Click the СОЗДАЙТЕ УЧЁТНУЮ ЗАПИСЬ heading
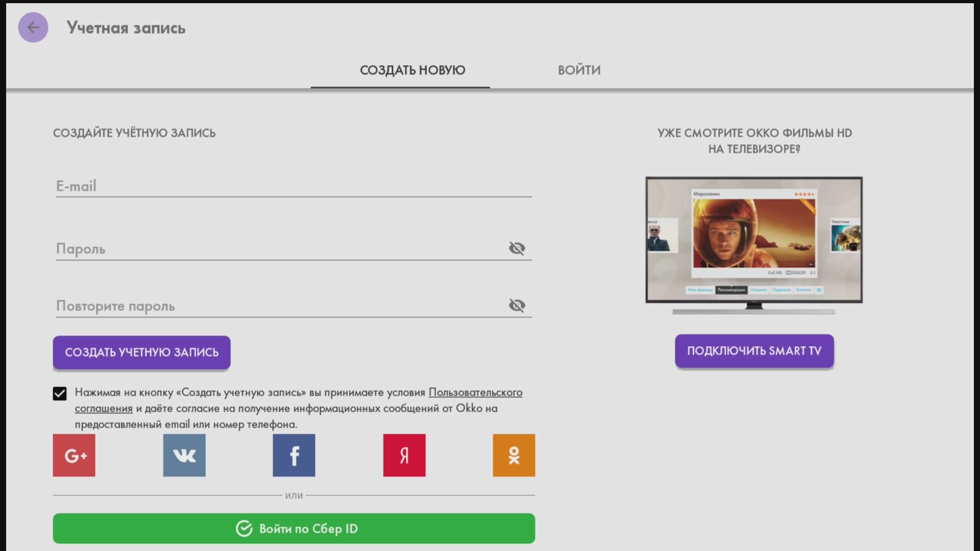Screen dimensions: 980x551 pos(134,133)
